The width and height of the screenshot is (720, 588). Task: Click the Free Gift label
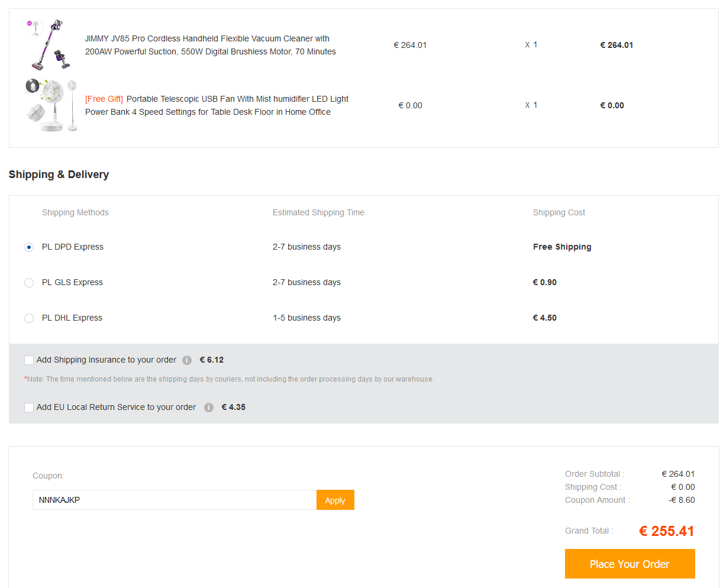pos(104,99)
